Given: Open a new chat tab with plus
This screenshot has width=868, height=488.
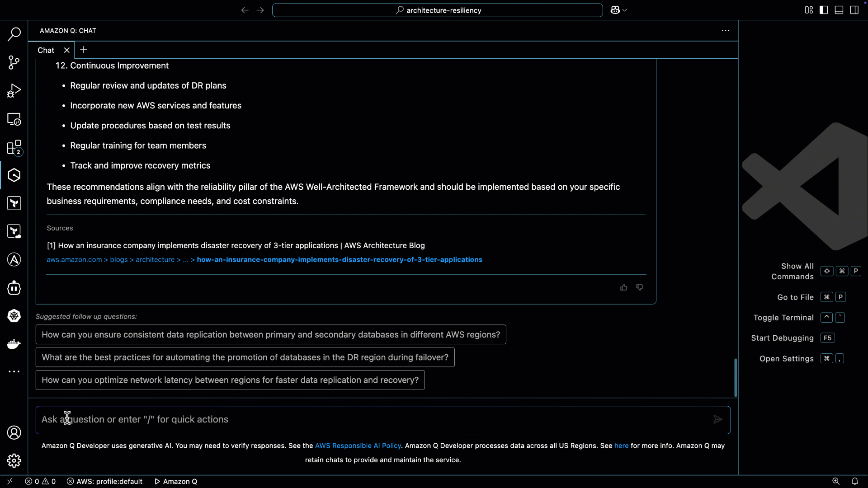Looking at the screenshot, I should click(83, 50).
